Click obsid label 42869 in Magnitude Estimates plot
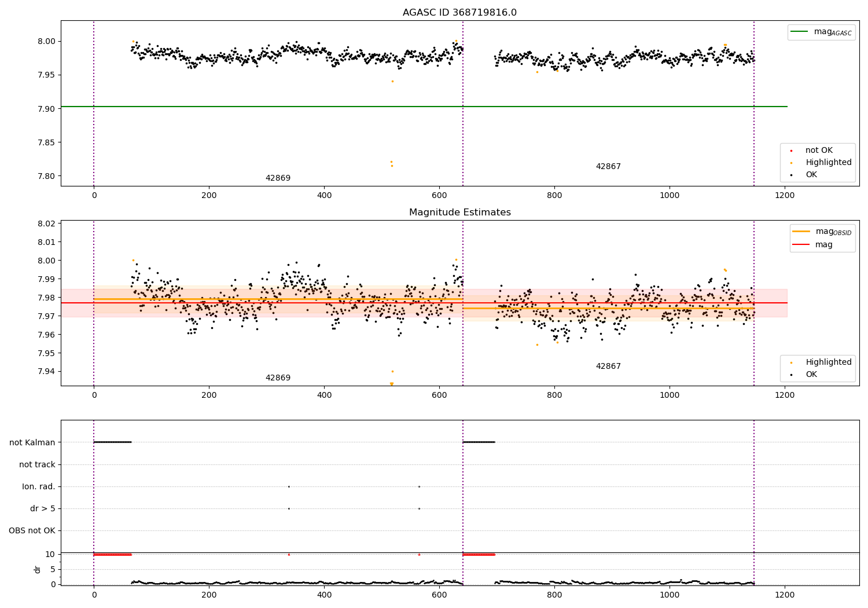868x608 pixels. coord(278,378)
